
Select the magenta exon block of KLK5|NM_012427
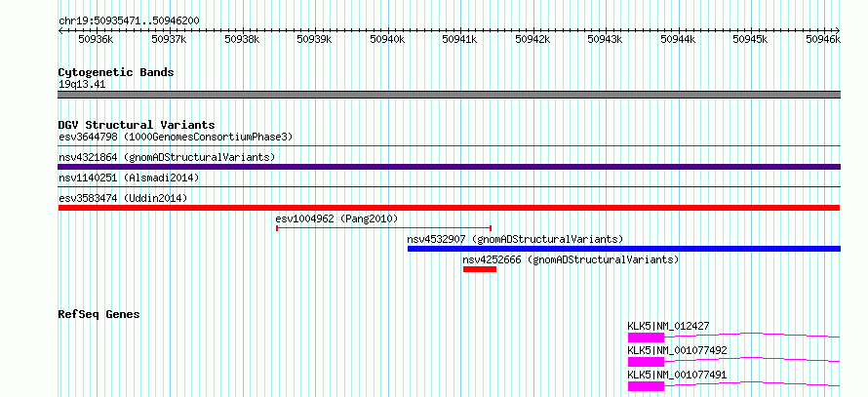pyautogui.click(x=646, y=337)
